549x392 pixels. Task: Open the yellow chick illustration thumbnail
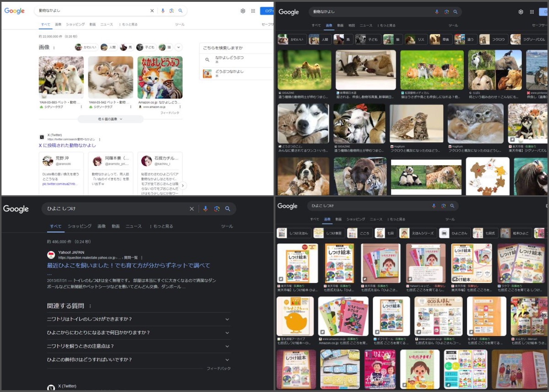coord(295,317)
